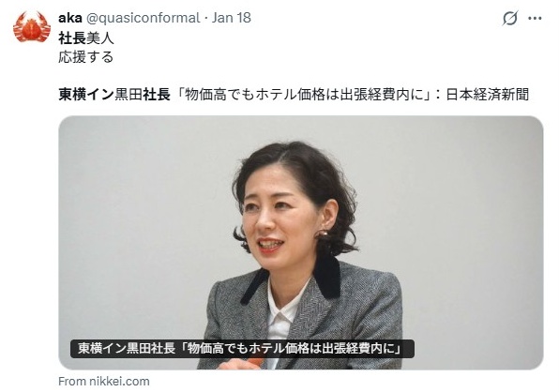Click the white shirt collar in the photo
This screenshot has height=392, width=559.
pyautogui.click(x=283, y=310)
